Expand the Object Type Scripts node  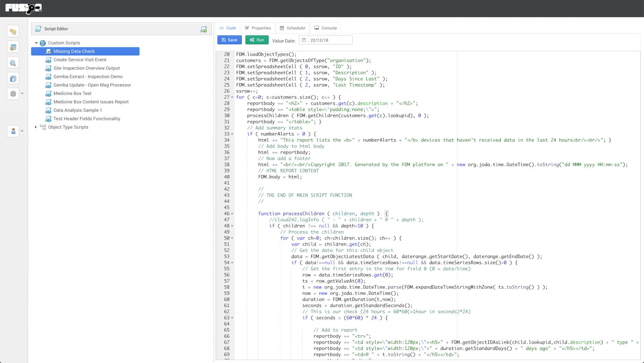click(36, 127)
